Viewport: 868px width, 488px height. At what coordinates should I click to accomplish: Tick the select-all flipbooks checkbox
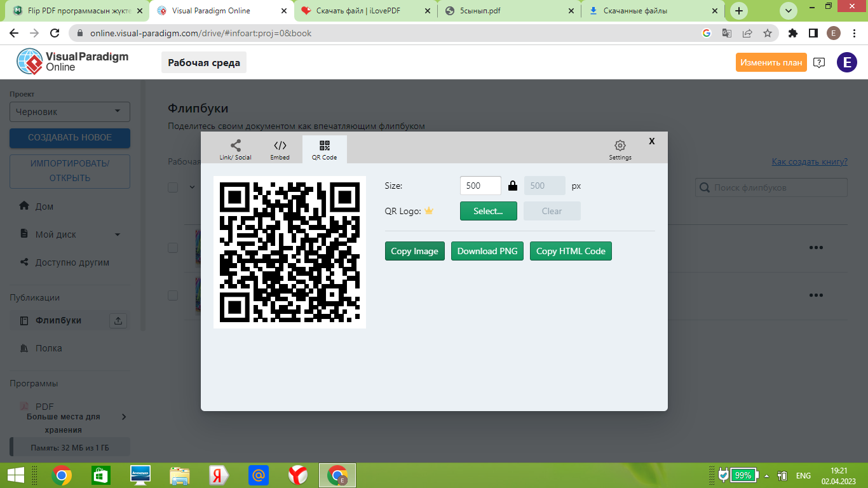click(x=173, y=187)
